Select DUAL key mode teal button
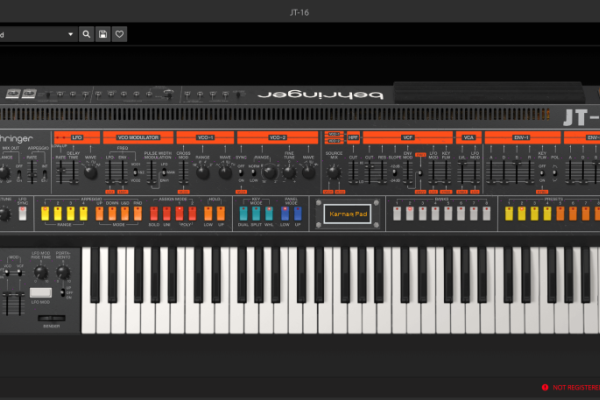 pyautogui.click(x=243, y=214)
